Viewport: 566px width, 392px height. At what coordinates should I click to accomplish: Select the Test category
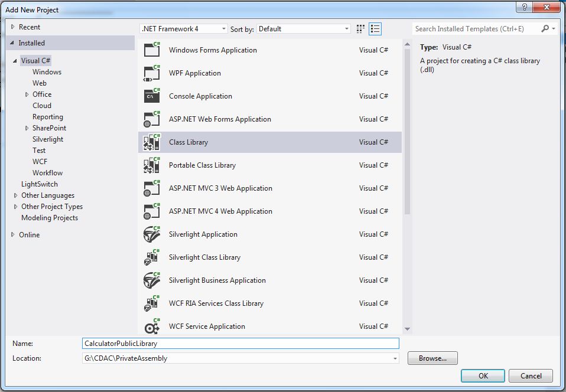(x=39, y=151)
